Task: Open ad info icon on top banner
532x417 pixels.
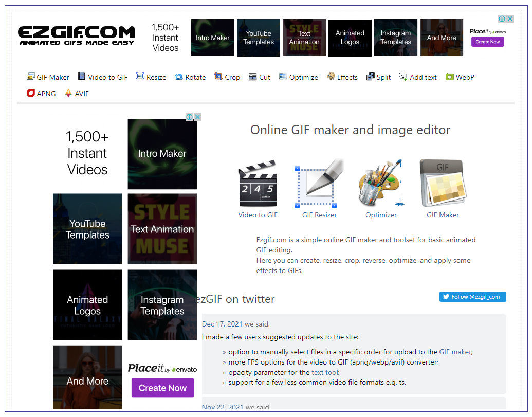Action: [x=502, y=19]
